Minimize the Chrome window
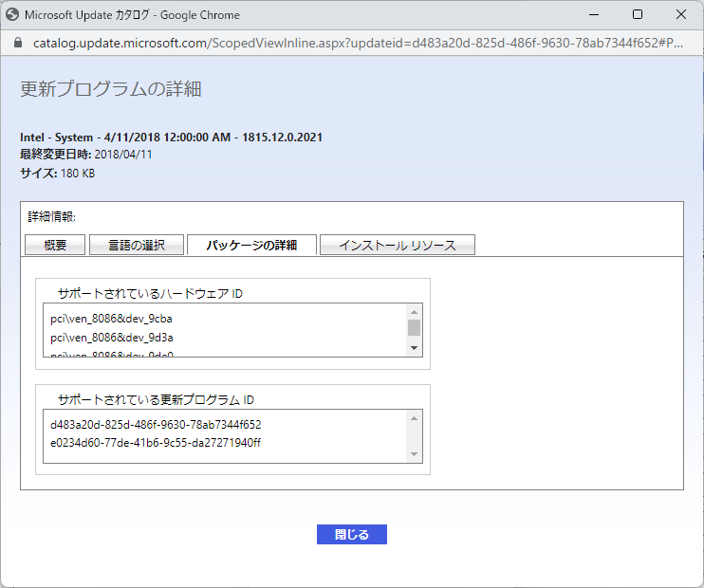 (x=594, y=14)
